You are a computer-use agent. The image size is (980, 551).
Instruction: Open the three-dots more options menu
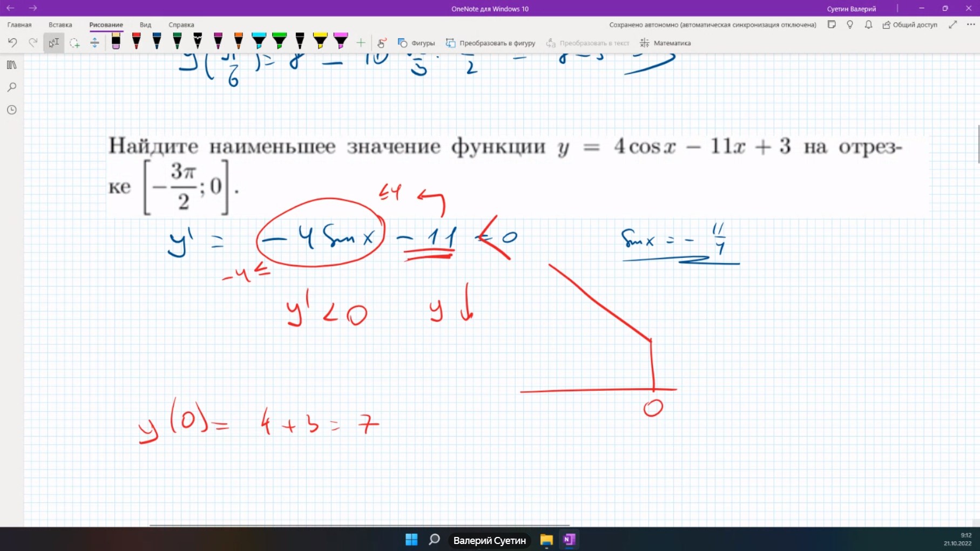click(x=971, y=25)
